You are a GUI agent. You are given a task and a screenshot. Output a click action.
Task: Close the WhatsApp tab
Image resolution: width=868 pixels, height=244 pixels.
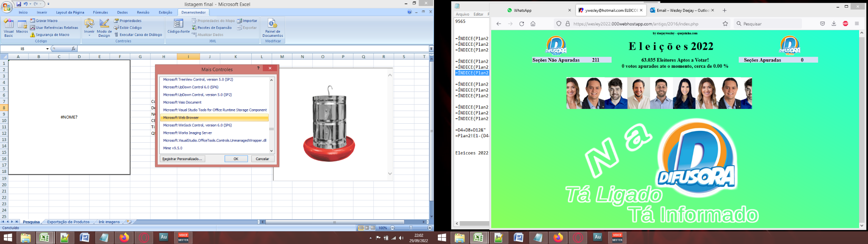tap(570, 10)
